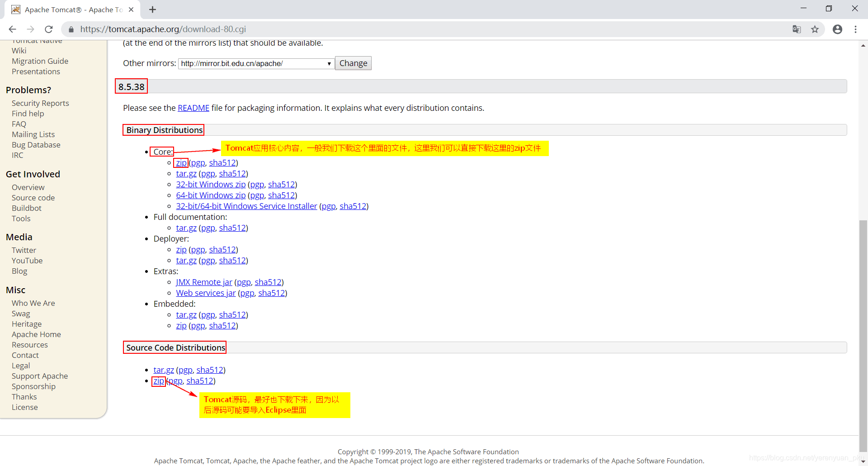This screenshot has height=466, width=868.
Task: Open sha512 for the Windows Service Installer
Action: (353, 206)
